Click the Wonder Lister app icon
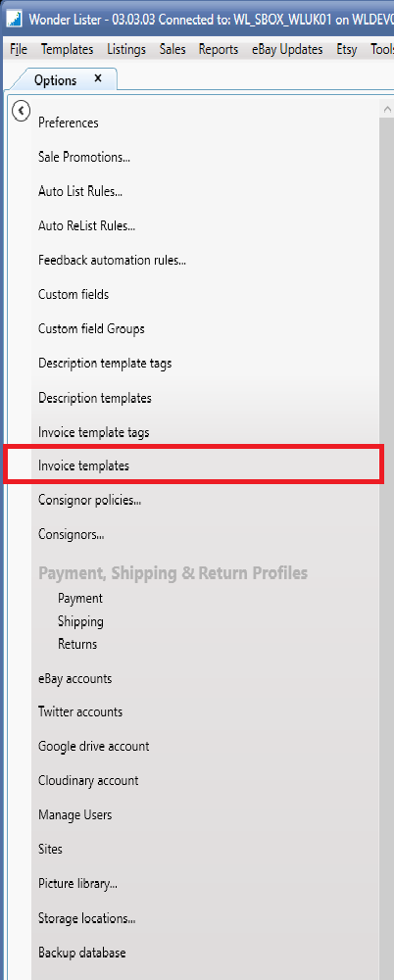This screenshot has height=980, width=394. (13, 18)
